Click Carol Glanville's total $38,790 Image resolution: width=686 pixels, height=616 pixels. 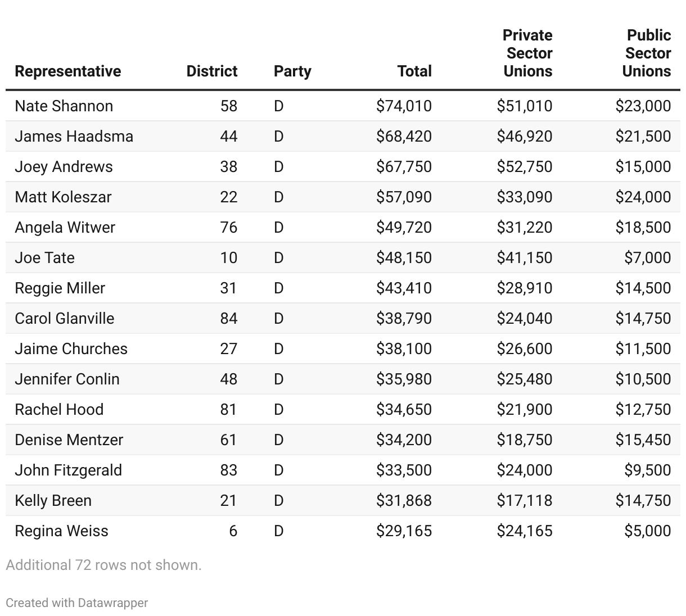[404, 319]
